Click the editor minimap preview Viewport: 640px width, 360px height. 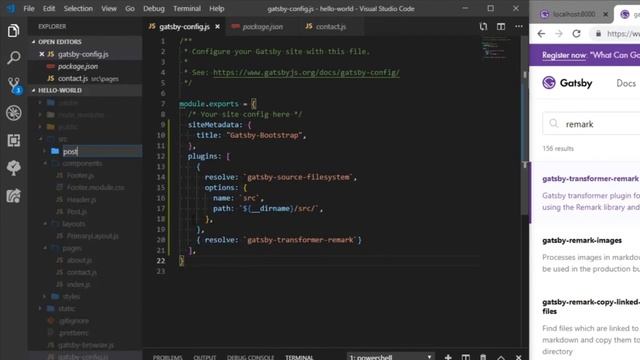click(496, 48)
